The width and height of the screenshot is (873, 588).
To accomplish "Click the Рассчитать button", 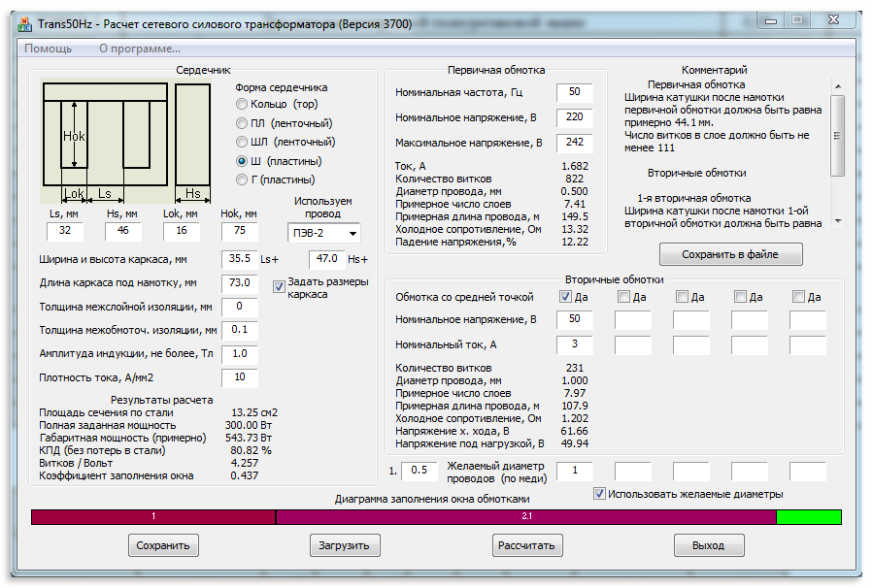I will [526, 545].
